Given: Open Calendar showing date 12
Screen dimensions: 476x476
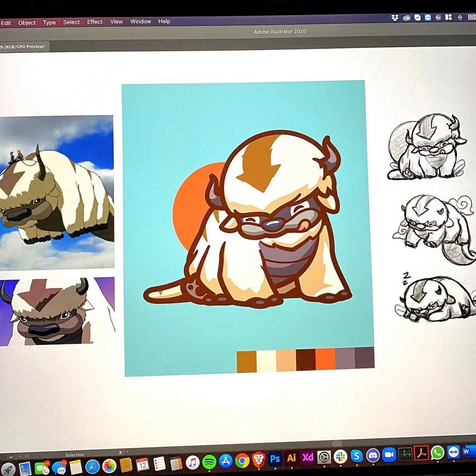Looking at the screenshot, I should click(142, 464).
